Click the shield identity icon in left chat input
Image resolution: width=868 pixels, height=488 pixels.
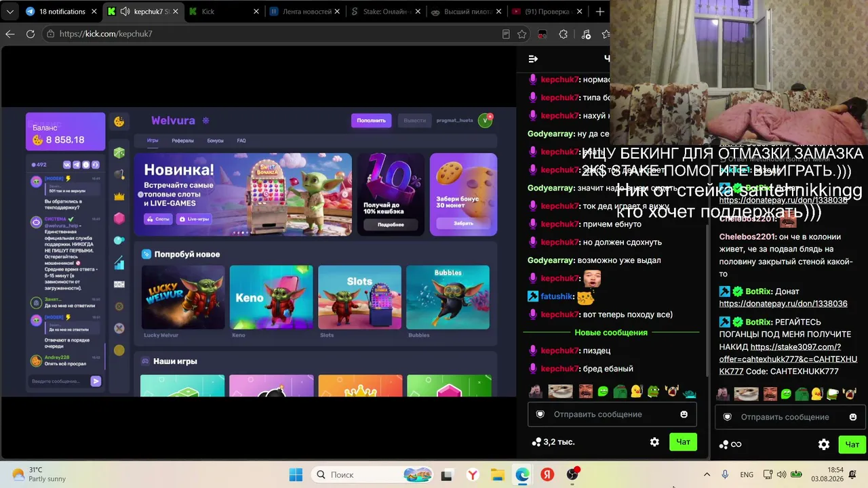pos(540,414)
